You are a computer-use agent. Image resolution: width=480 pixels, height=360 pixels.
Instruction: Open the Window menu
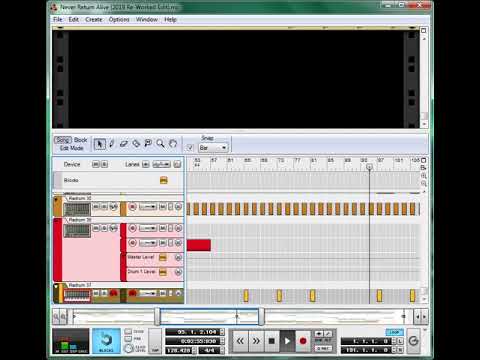pos(147,20)
